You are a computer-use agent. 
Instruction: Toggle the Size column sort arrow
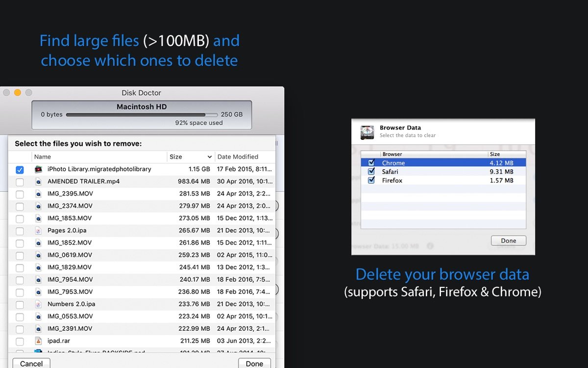pyautogui.click(x=210, y=157)
